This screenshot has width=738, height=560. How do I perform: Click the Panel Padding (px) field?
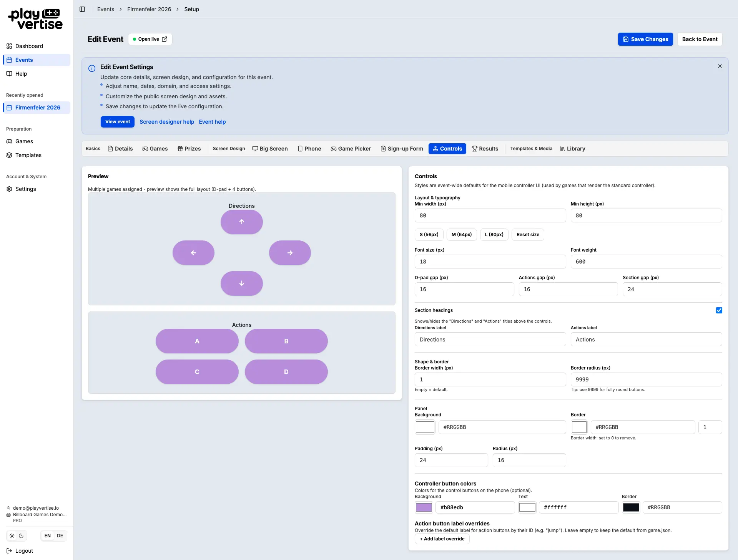pyautogui.click(x=451, y=460)
